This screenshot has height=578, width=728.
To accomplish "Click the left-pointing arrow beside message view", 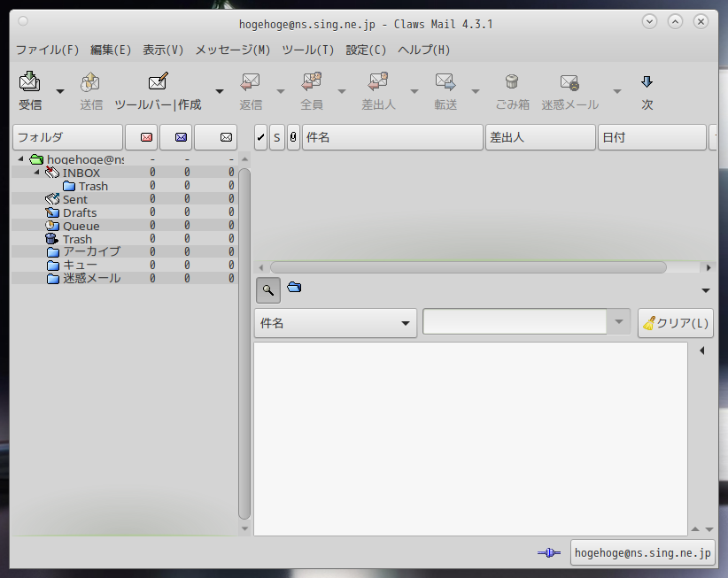I will coord(702,351).
